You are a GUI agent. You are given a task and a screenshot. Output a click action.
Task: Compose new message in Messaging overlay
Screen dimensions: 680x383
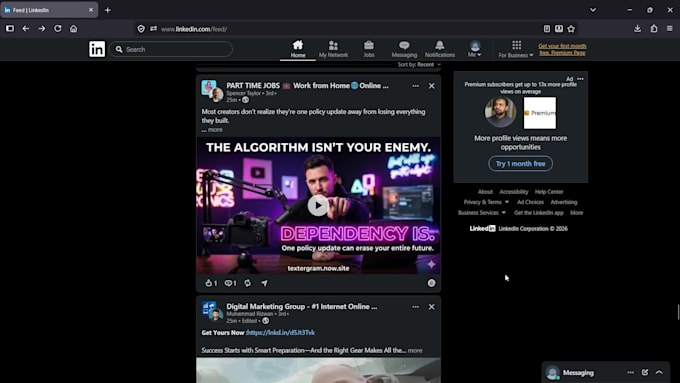(x=645, y=372)
